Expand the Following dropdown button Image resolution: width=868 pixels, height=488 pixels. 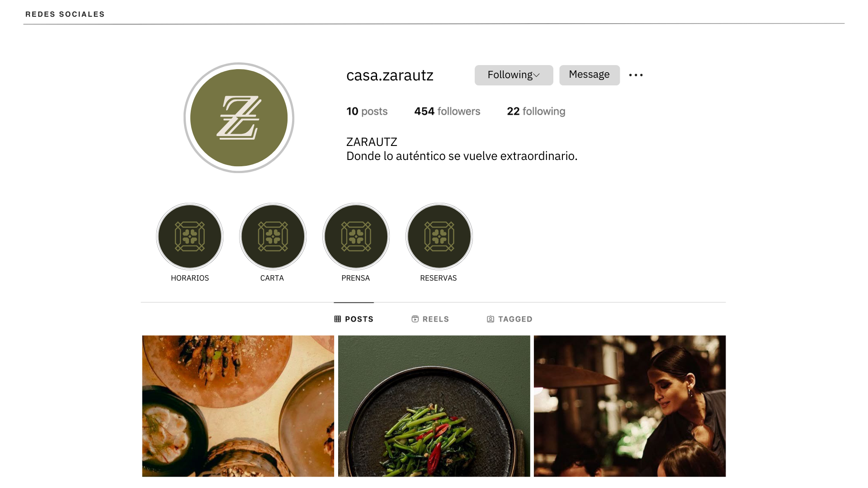pos(514,75)
